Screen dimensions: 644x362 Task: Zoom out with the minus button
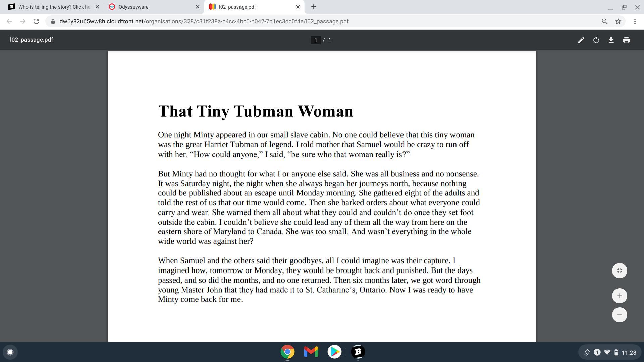[x=620, y=315]
